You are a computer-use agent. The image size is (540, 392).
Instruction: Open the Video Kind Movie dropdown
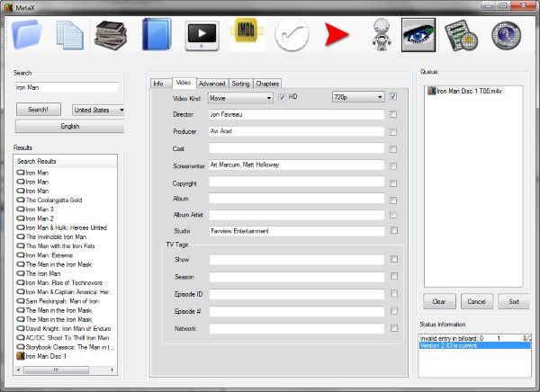pos(240,98)
